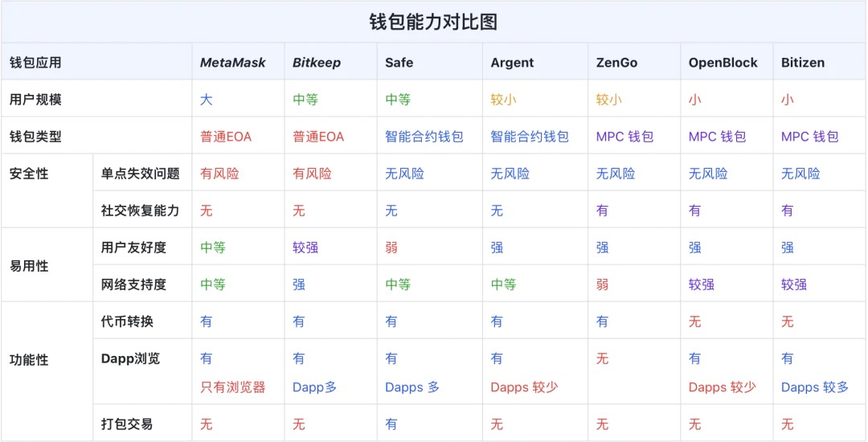Select the 社交恢复能力 row label
Viewport: 868px width, 442px height.
pyautogui.click(x=140, y=211)
